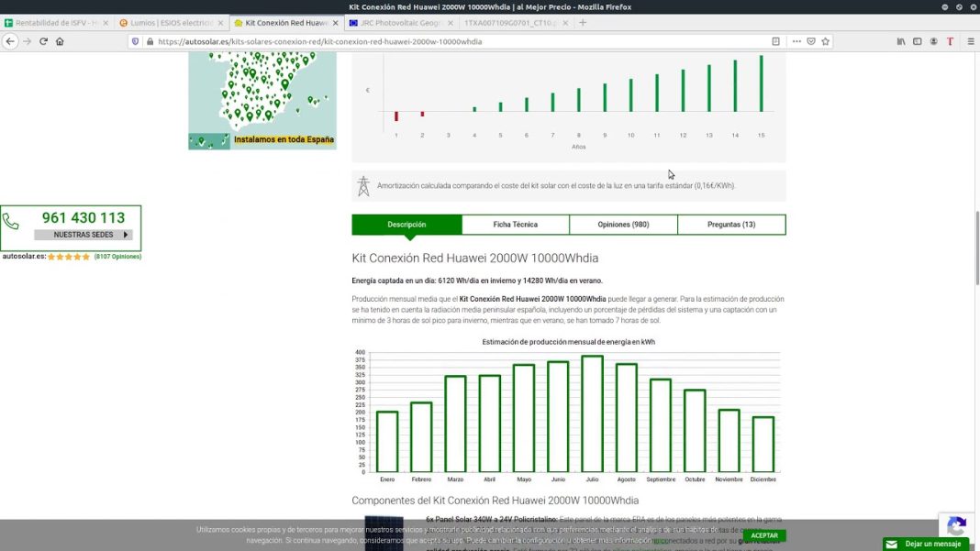Click the Dejar un mensaje chat button
Screen dimensions: 980x551
pos(925,544)
